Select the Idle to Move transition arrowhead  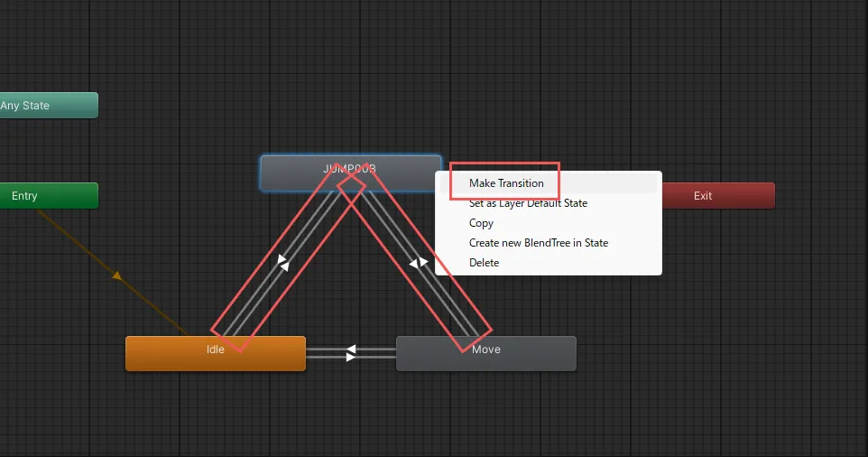351,357
